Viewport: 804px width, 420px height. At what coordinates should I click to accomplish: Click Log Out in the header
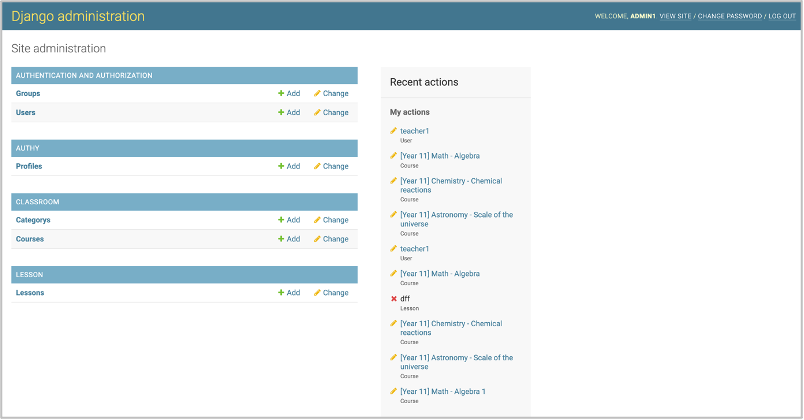[781, 17]
